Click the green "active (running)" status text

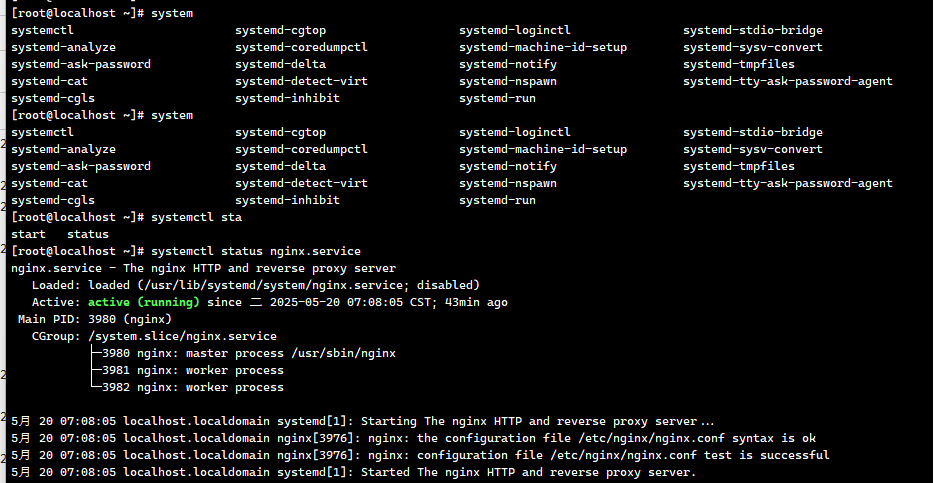[143, 302]
